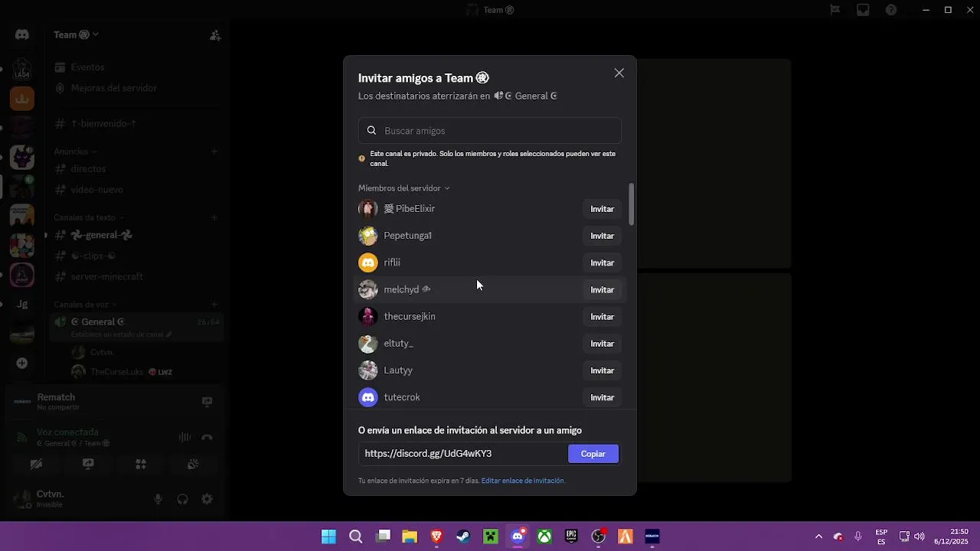The width and height of the screenshot is (980, 551).
Task: Open Brave browser from the taskbar
Action: [x=436, y=536]
